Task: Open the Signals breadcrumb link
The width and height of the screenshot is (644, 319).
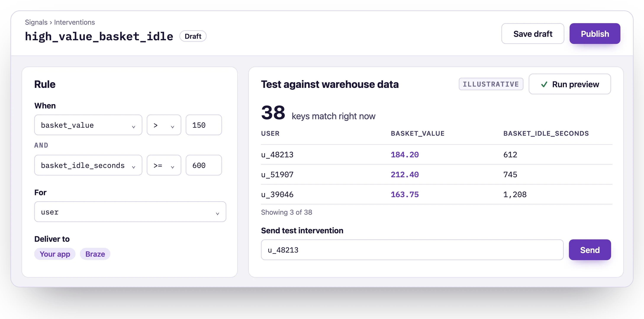Action: pyautogui.click(x=36, y=22)
